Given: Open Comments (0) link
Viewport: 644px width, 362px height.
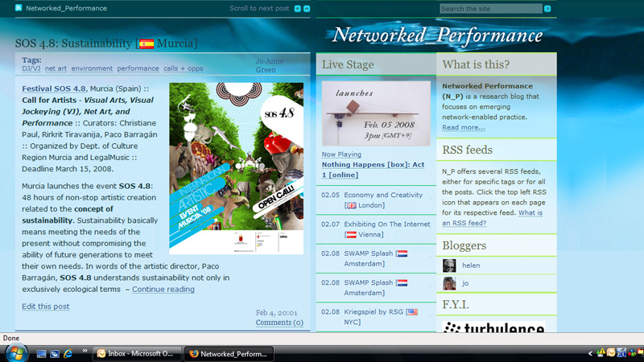Looking at the screenshot, I should (279, 323).
